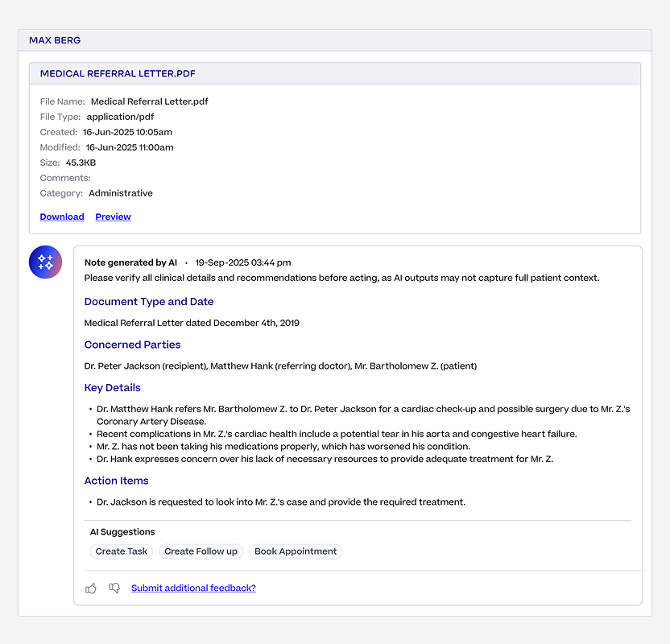Click the Create Task suggestion

[122, 551]
